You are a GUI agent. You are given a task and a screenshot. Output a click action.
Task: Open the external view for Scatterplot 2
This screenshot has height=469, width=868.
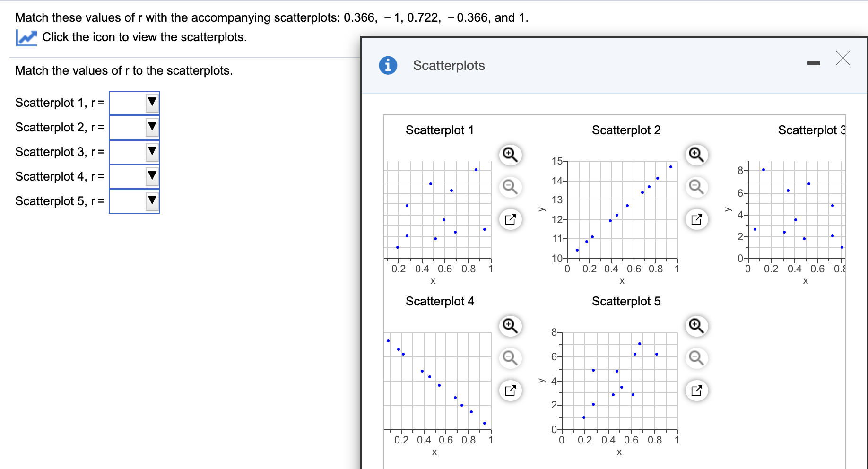pyautogui.click(x=696, y=219)
